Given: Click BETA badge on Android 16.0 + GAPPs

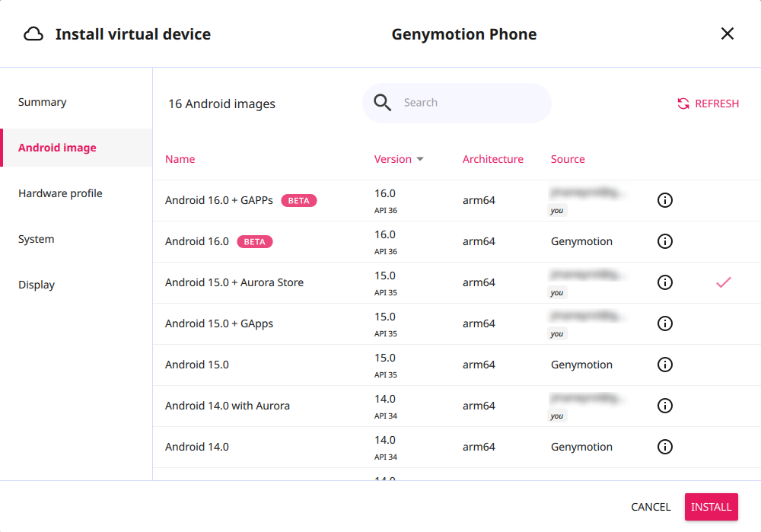Looking at the screenshot, I should pos(299,200).
